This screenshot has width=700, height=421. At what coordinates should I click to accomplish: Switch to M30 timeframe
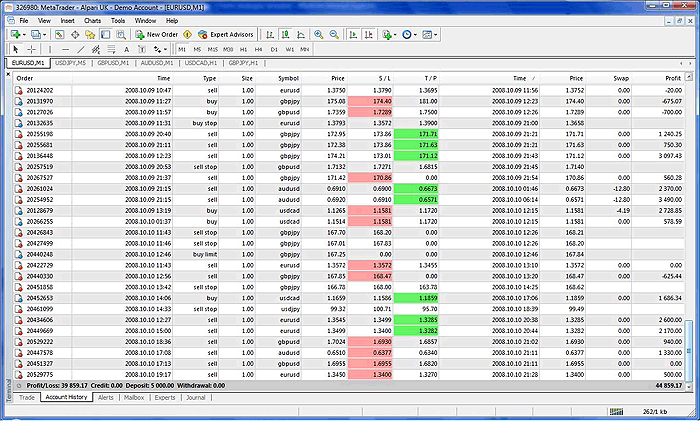tap(228, 50)
